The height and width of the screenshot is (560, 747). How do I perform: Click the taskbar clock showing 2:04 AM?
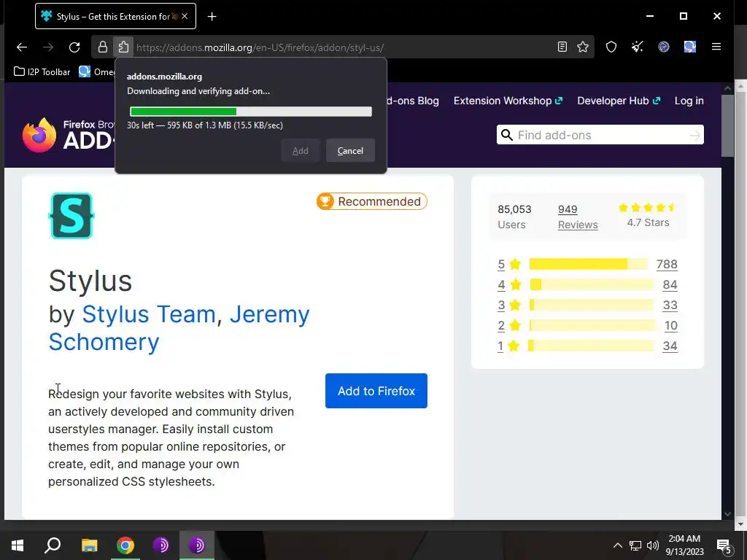(684, 545)
